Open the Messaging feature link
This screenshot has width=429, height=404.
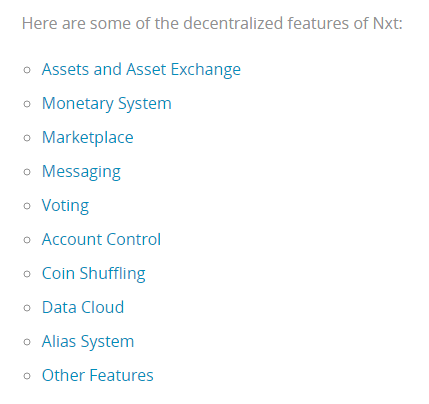(81, 172)
